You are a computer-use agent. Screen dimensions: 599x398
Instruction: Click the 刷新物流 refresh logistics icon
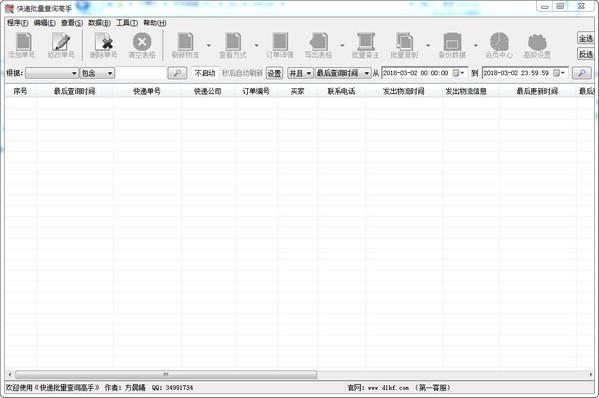pos(185,46)
